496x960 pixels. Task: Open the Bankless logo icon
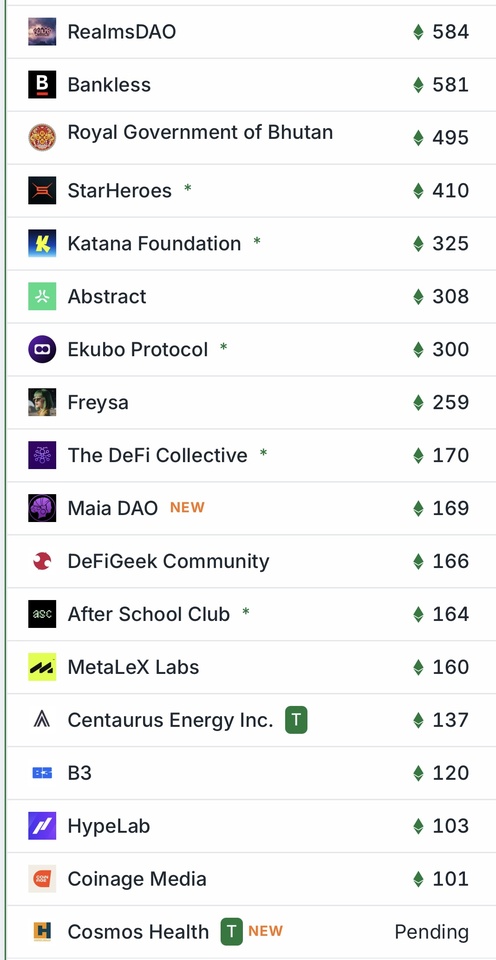(x=42, y=84)
